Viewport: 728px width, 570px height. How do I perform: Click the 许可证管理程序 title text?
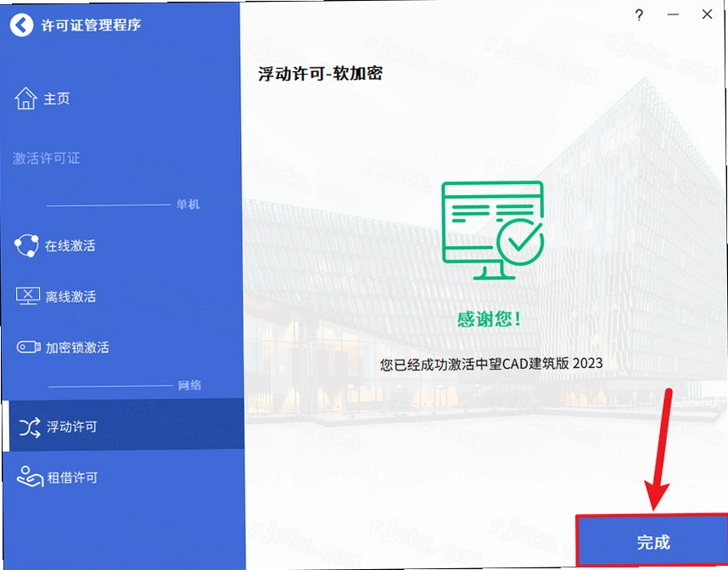pos(91,25)
